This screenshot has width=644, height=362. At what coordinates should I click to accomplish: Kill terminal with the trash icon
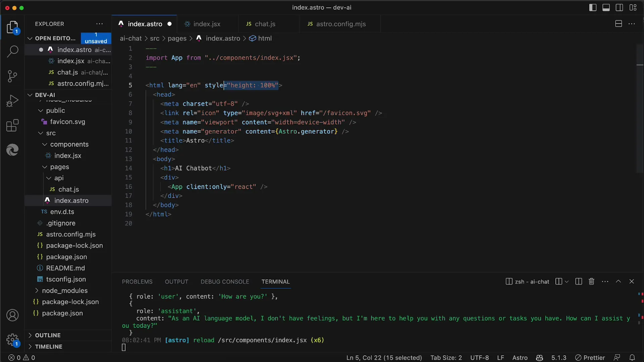pyautogui.click(x=591, y=281)
